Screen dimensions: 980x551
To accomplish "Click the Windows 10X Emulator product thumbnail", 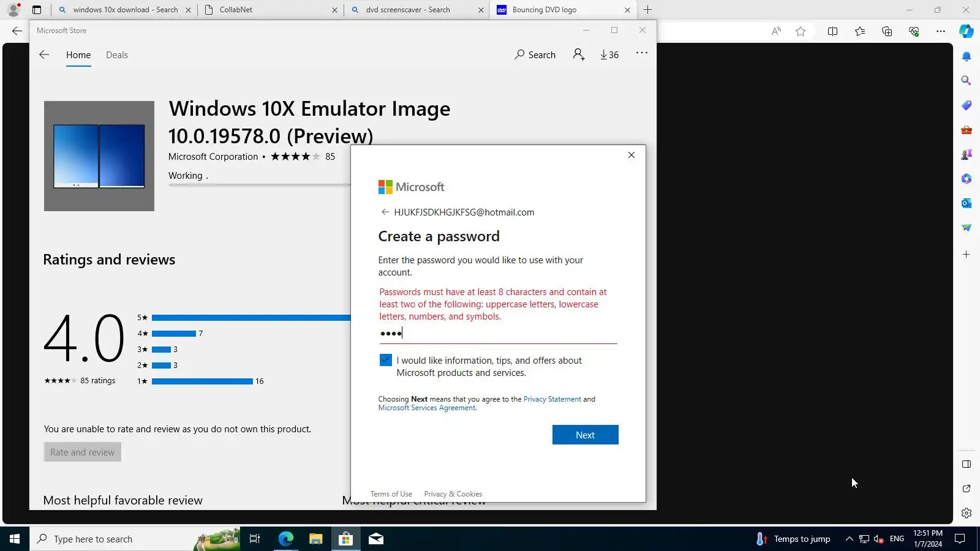I will pyautogui.click(x=99, y=156).
